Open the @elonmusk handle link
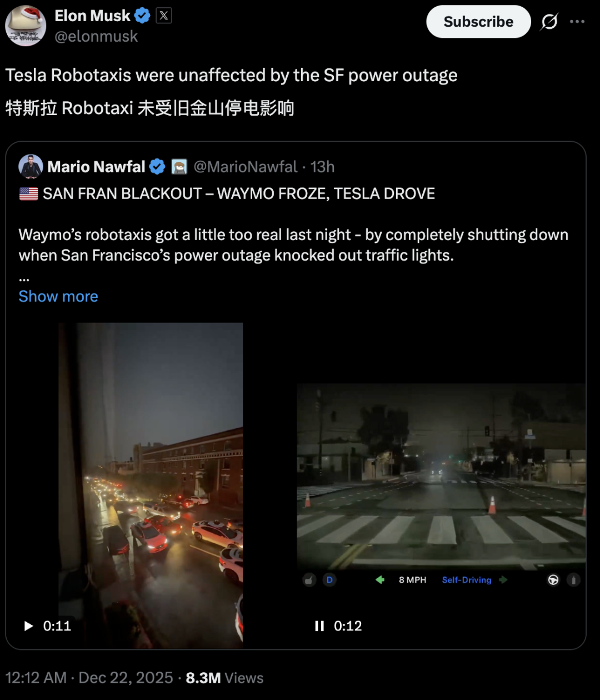 point(96,37)
